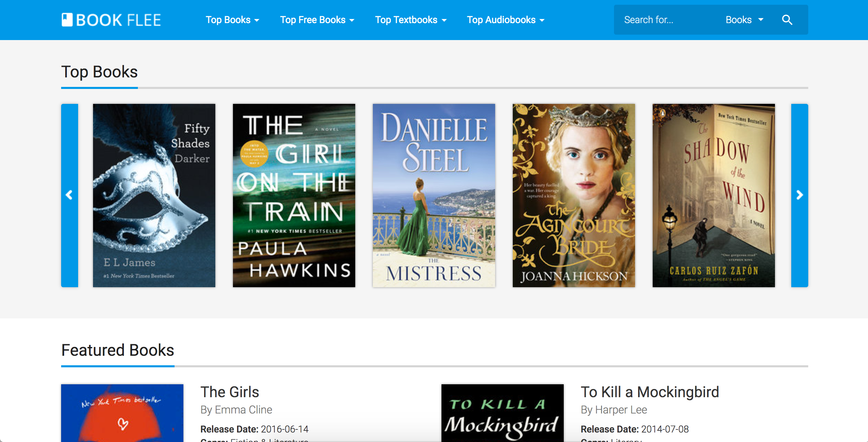Open the Top Textbooks dropdown

pyautogui.click(x=411, y=20)
